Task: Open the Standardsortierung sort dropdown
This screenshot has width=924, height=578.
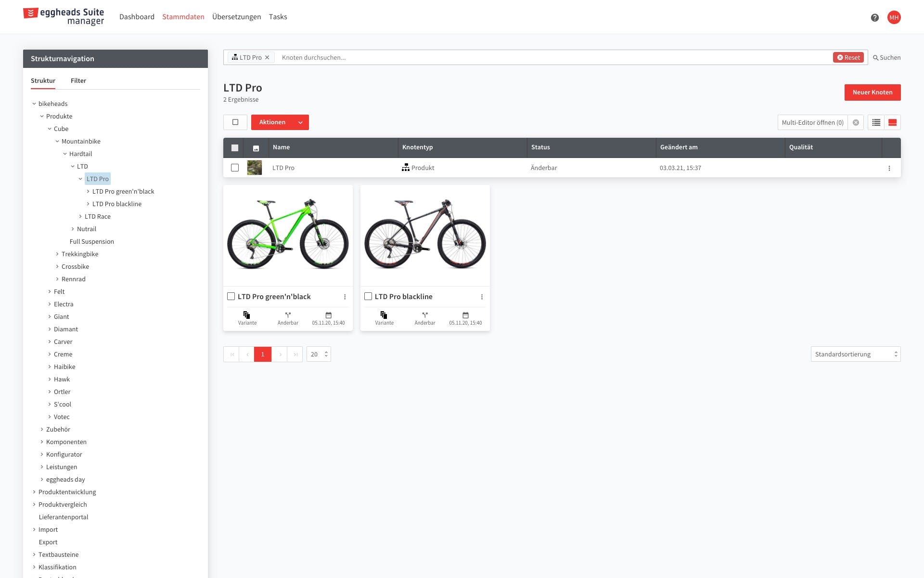Action: click(x=855, y=354)
